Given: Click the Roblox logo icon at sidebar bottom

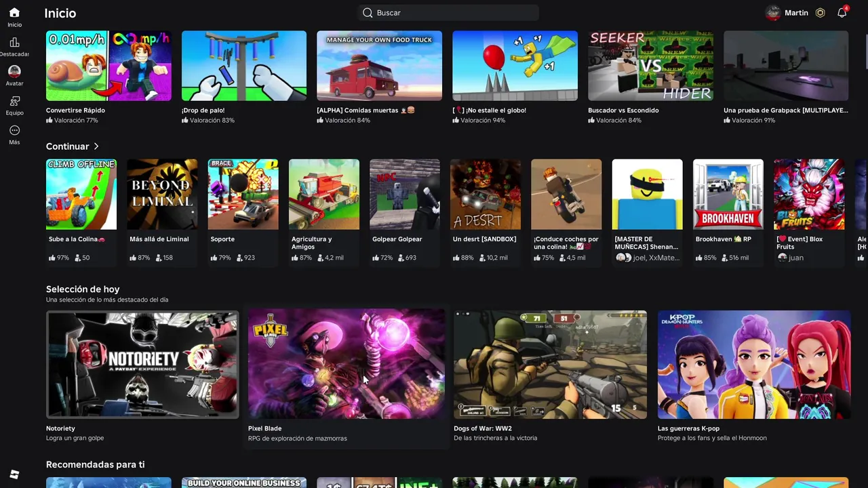Looking at the screenshot, I should click(14, 474).
